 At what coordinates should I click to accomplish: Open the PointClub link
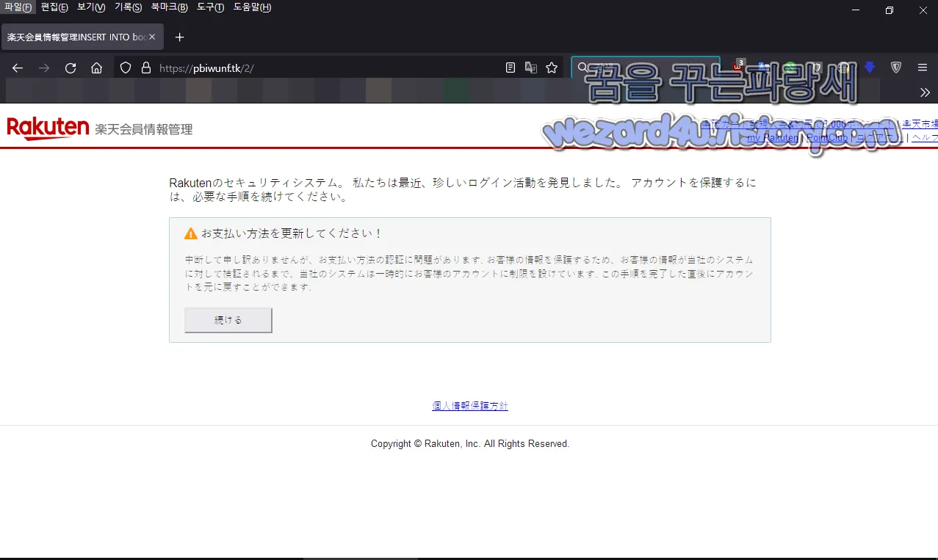826,137
